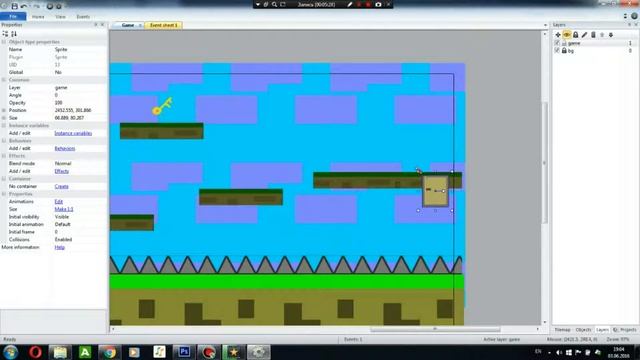The height and width of the screenshot is (360, 640).
Task: Click the Name value field Sprite
Action: click(80, 49)
